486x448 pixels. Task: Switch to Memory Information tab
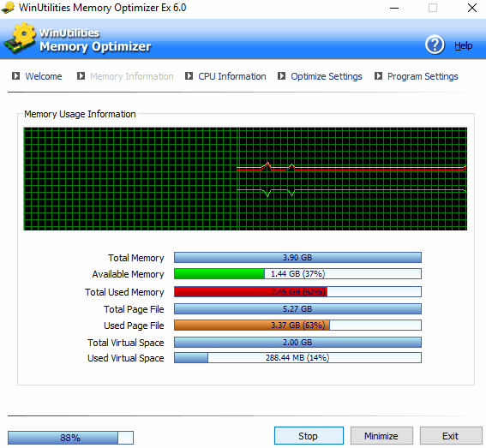point(132,76)
